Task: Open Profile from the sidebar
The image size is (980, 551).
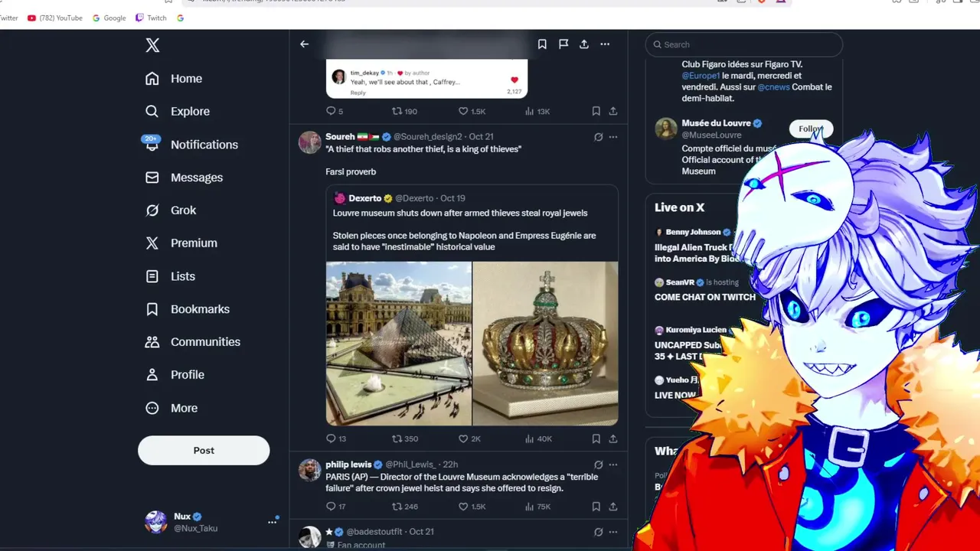Action: coord(175,375)
